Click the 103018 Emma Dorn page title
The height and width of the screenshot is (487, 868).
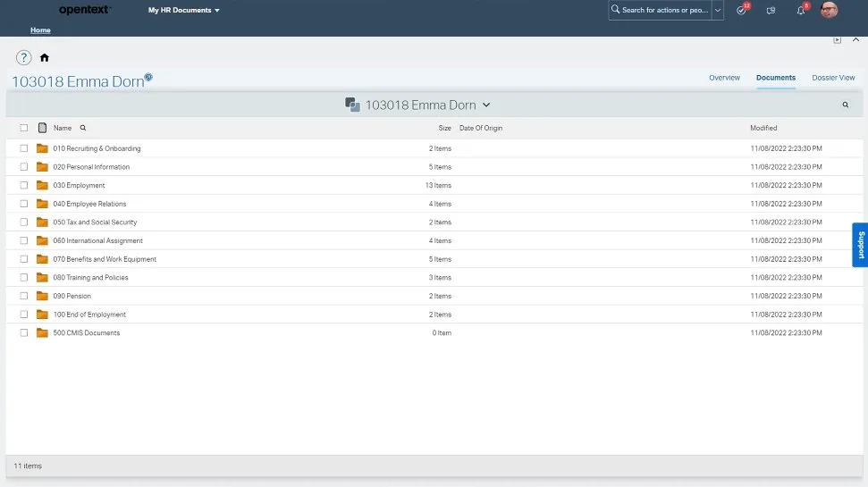(78, 81)
